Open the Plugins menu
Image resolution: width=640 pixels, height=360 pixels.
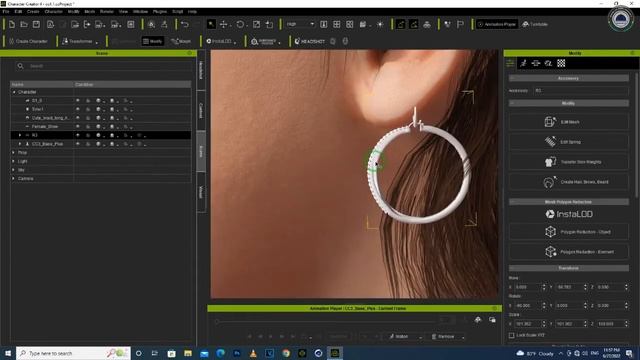160,11
